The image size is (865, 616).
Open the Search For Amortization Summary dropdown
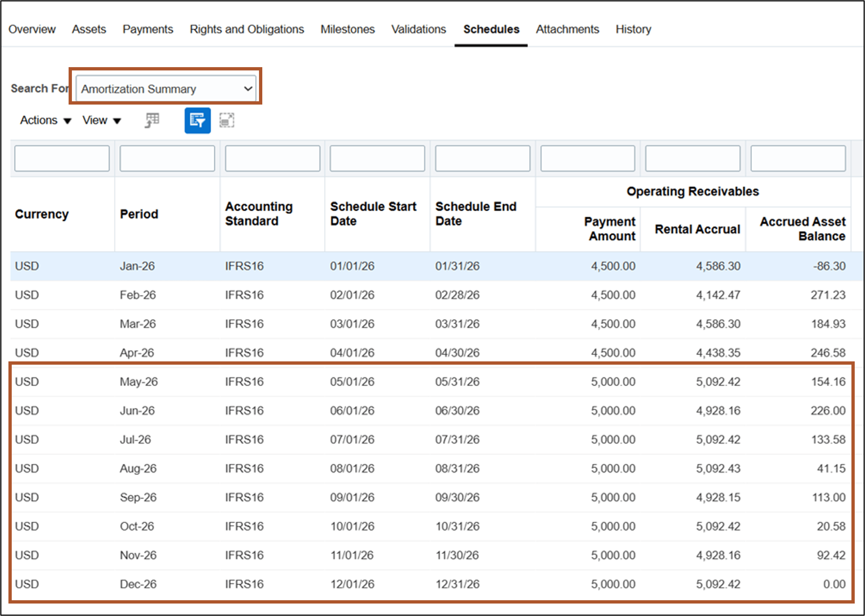click(166, 89)
